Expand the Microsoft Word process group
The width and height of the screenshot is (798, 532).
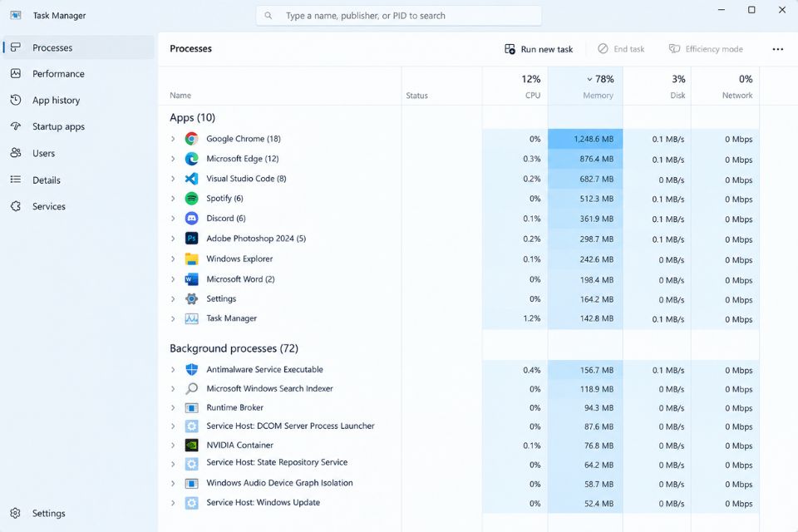click(173, 279)
